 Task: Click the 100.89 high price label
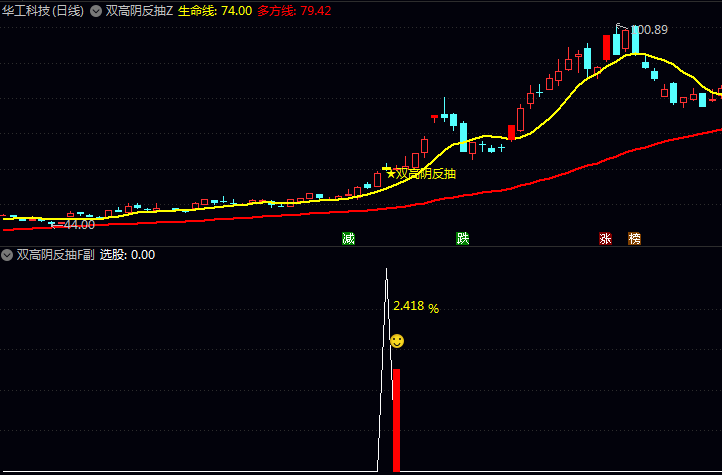pos(649,30)
